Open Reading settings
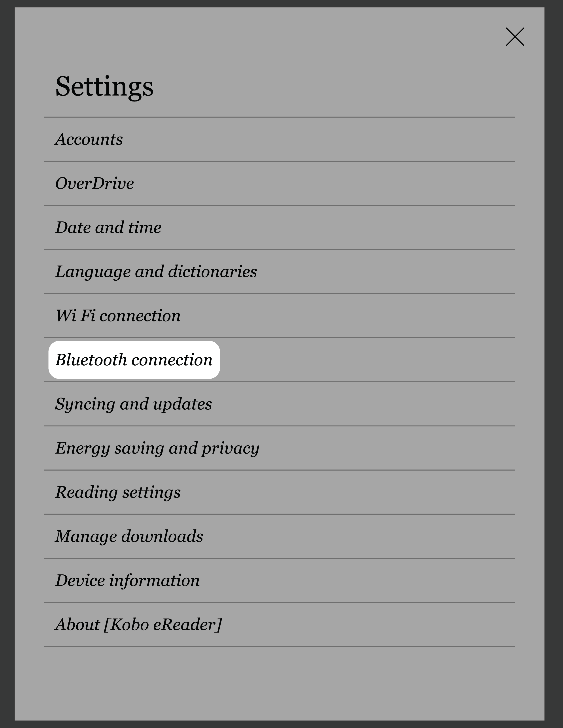Screen dimensions: 563x728 [118, 492]
